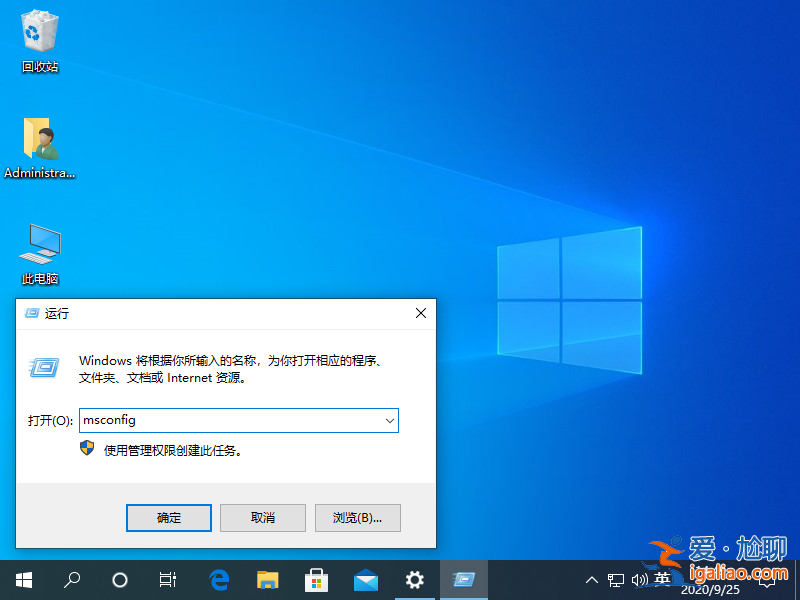
Task: Open Task View on the taskbar
Action: 166,579
